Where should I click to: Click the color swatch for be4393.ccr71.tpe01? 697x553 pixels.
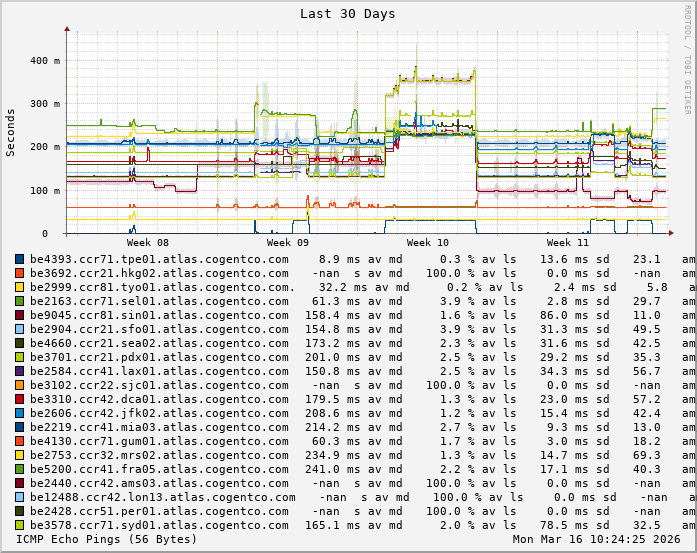coord(19,259)
